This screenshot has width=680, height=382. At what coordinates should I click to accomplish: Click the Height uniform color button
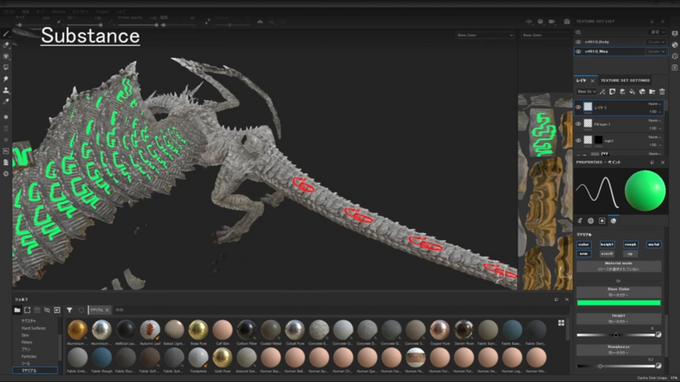(x=618, y=319)
